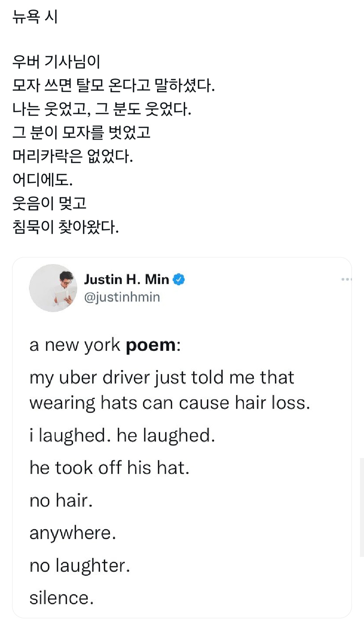Tap the line "머리카락은 없었다."
The width and height of the screenshot is (364, 627).
73,156
